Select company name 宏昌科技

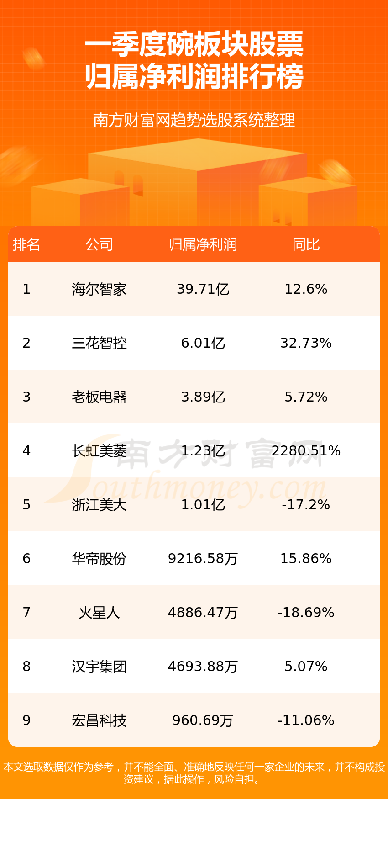pos(99,720)
